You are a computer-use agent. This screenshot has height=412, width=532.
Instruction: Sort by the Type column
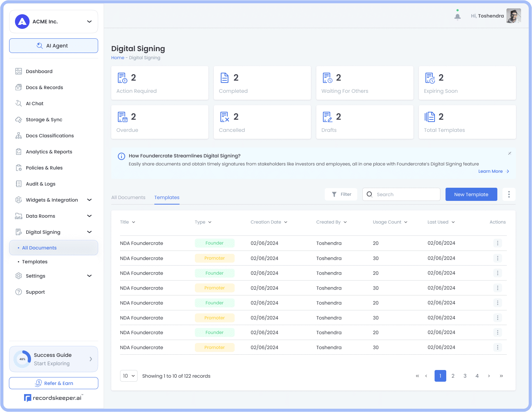pos(203,222)
